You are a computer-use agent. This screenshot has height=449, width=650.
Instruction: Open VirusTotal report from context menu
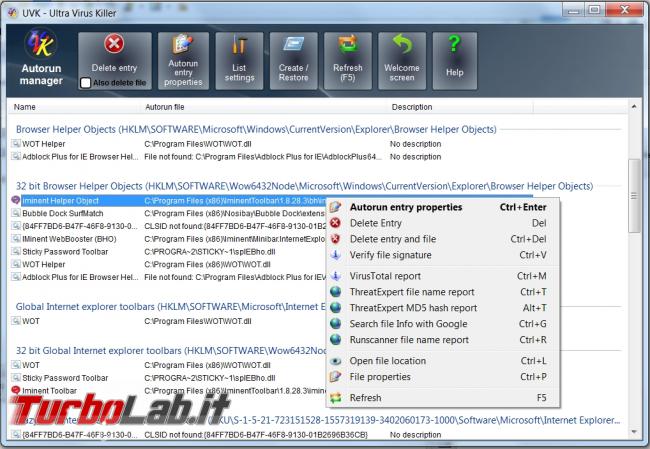pos(442,276)
